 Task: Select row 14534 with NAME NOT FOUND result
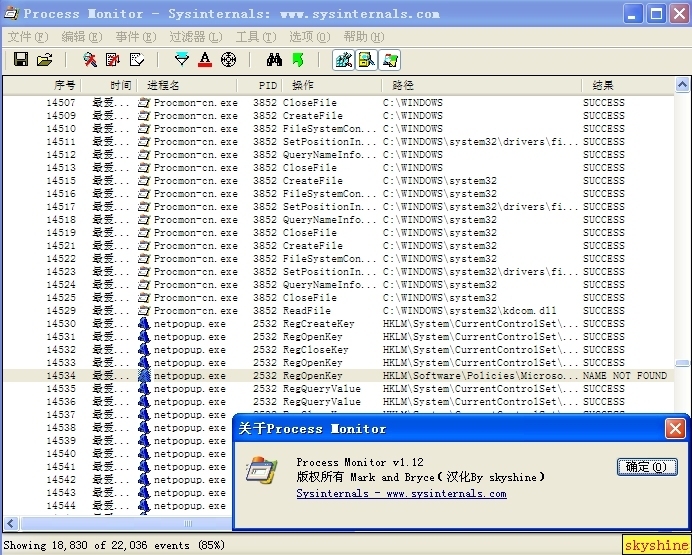pyautogui.click(x=339, y=375)
